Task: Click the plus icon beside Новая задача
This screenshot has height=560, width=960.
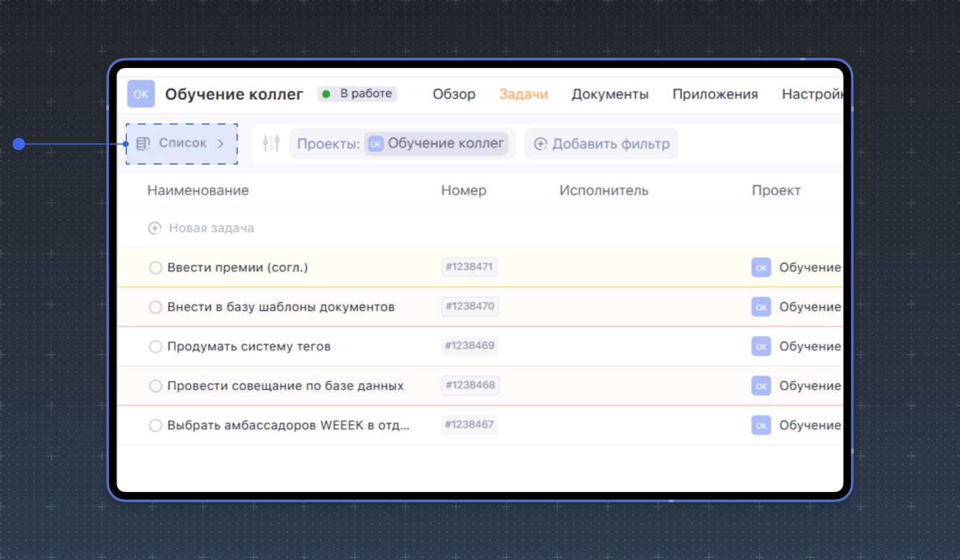Action: click(154, 228)
